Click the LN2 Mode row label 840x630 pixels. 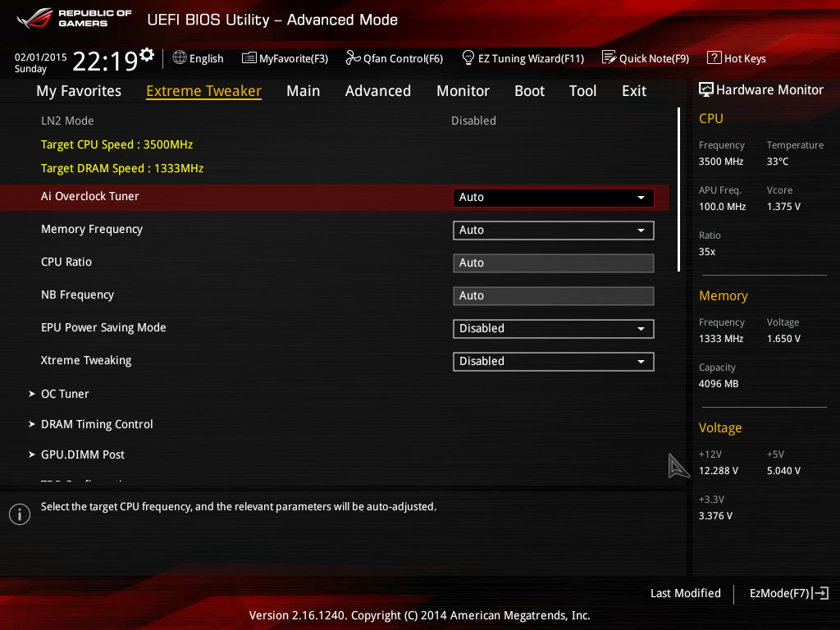point(67,121)
